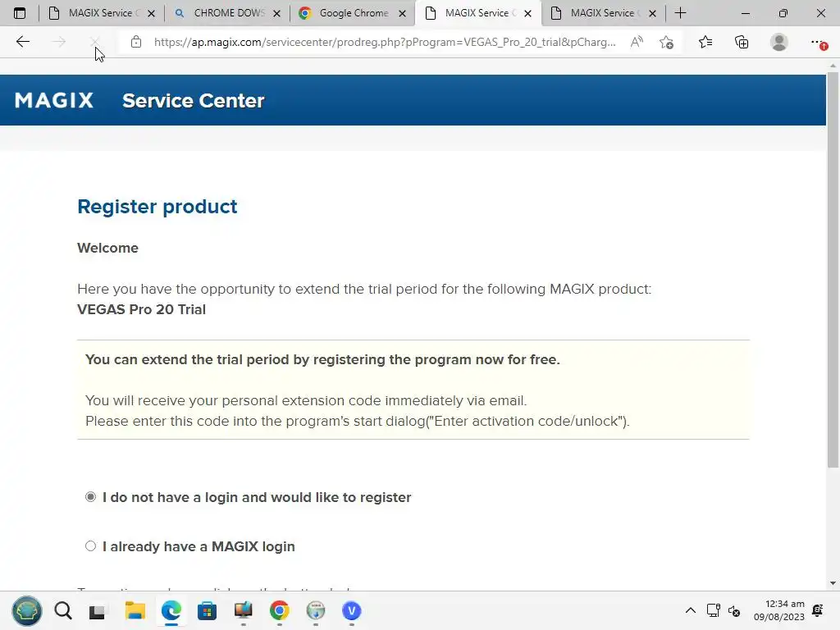Open Task View on taskbar
Image resolution: width=840 pixels, height=630 pixels.
coord(97,611)
